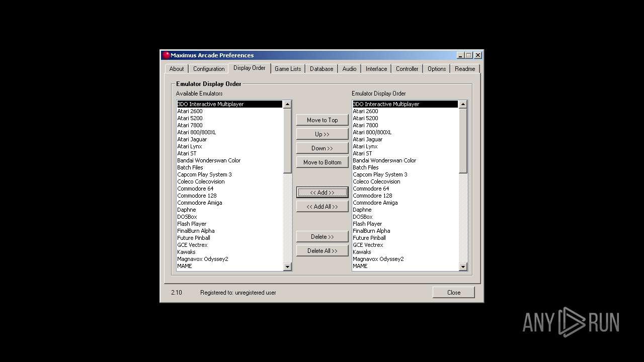The image size is (644, 362).
Task: Select Batch Files in Emulator Display Order
Action: [405, 167]
